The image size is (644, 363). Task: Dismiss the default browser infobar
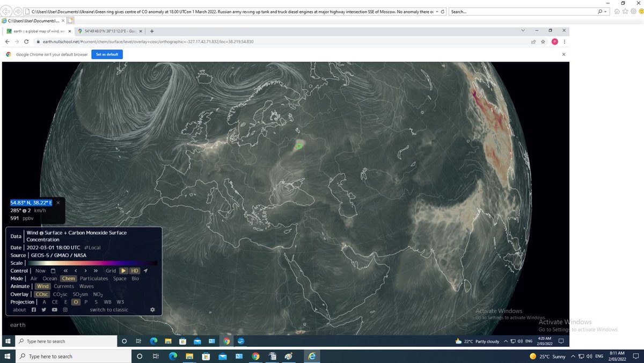coord(563,54)
